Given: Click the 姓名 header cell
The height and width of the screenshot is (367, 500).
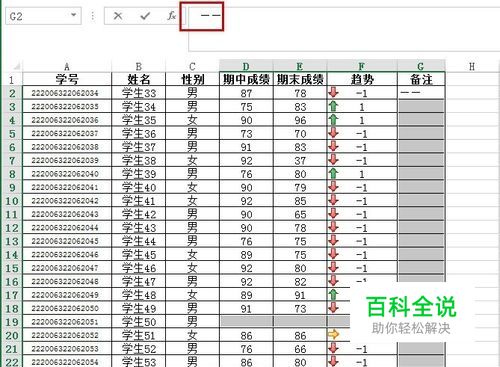Looking at the screenshot, I should point(139,79).
